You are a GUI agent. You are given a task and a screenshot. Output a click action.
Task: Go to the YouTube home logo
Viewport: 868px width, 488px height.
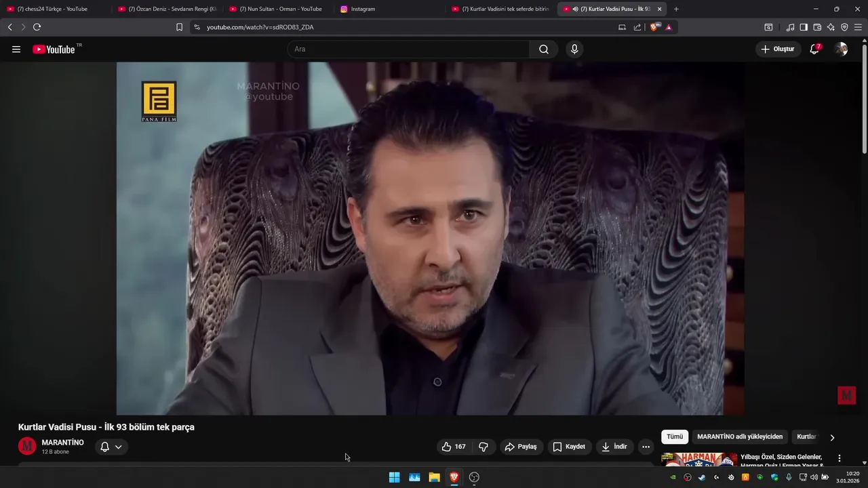click(x=54, y=49)
